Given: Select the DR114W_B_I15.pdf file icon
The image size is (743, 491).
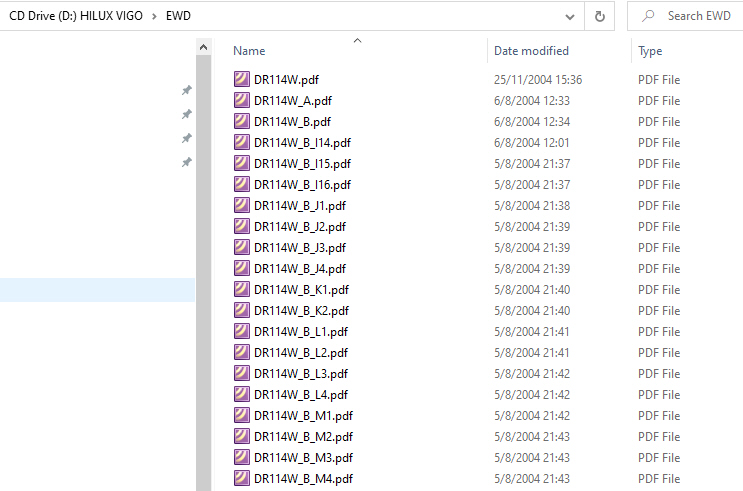Looking at the screenshot, I should [242, 163].
